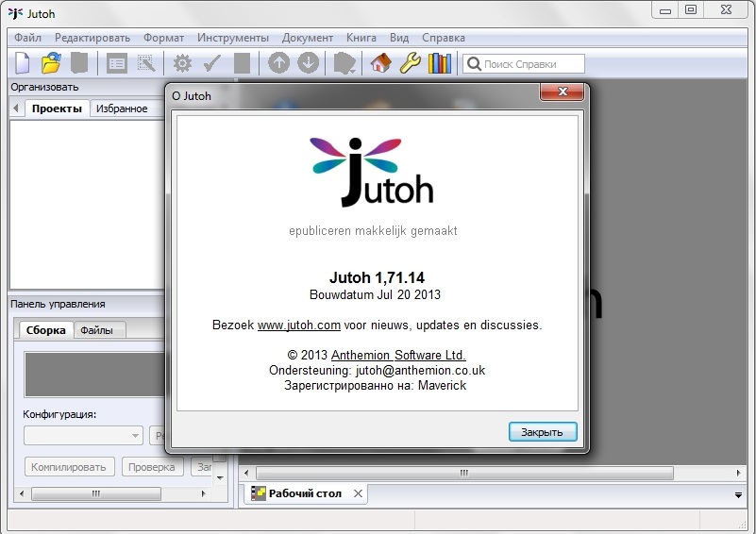Image resolution: width=756 pixels, height=534 pixels.
Task: Open the Формат menu
Action: point(163,38)
